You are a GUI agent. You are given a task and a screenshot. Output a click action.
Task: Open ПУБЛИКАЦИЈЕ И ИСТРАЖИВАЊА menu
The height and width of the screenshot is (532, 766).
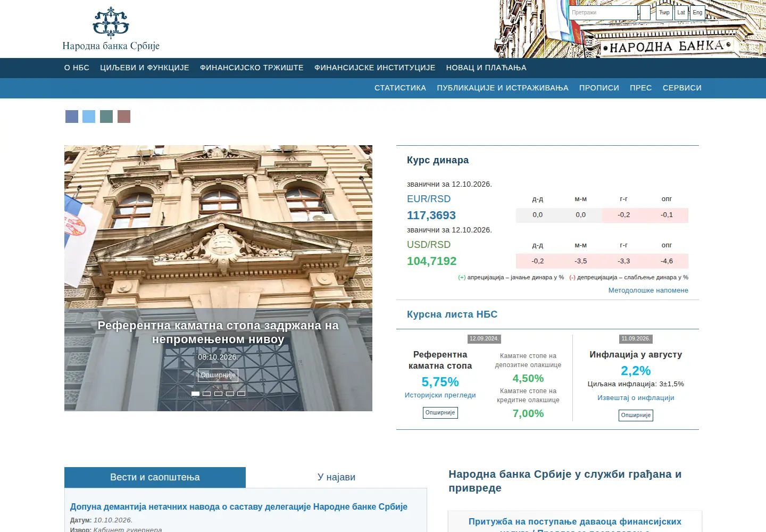(503, 88)
